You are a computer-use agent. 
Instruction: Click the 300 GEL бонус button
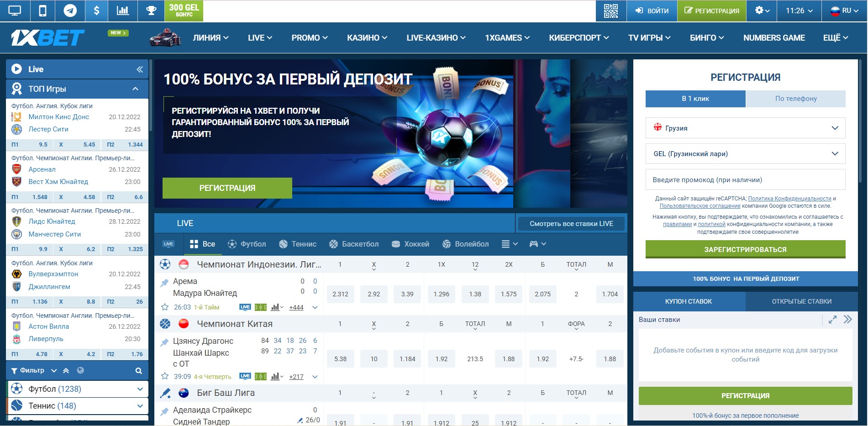[184, 11]
